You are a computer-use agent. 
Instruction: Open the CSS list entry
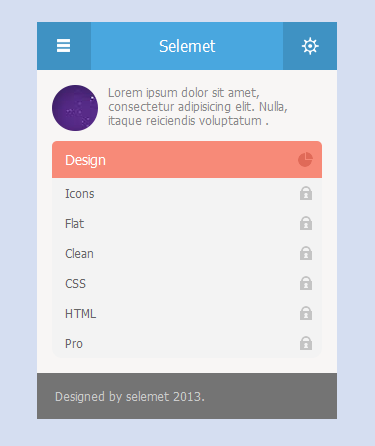[x=187, y=283]
